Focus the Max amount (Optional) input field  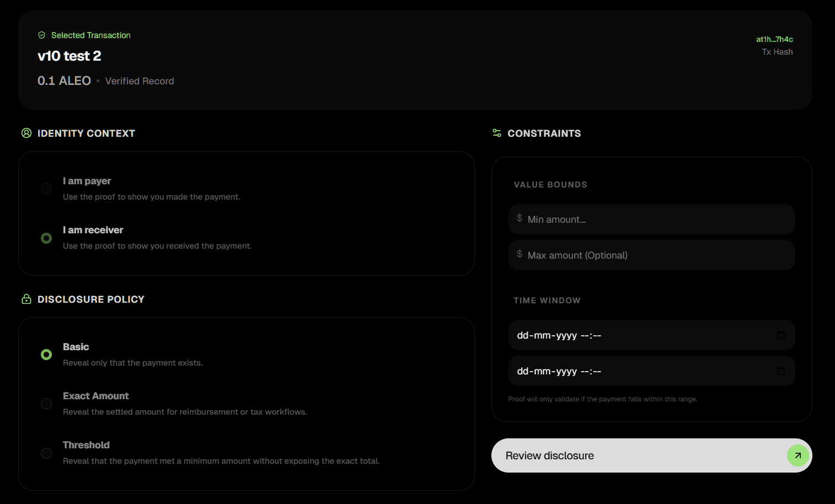point(651,255)
